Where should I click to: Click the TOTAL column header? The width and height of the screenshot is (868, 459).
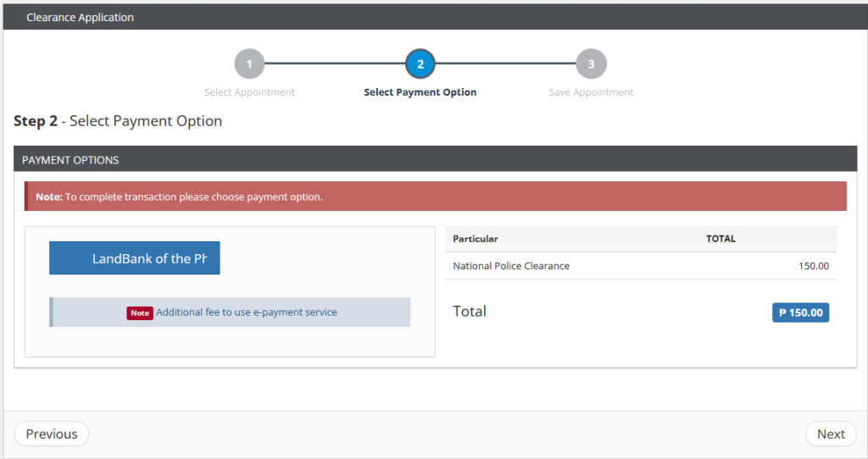pyautogui.click(x=721, y=239)
